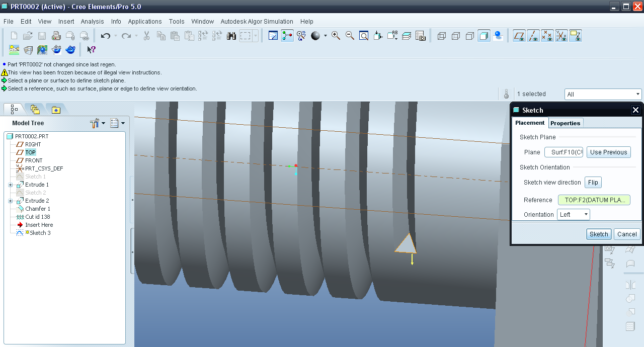The height and width of the screenshot is (347, 644).
Task: Click Use Previous button
Action: tap(609, 152)
